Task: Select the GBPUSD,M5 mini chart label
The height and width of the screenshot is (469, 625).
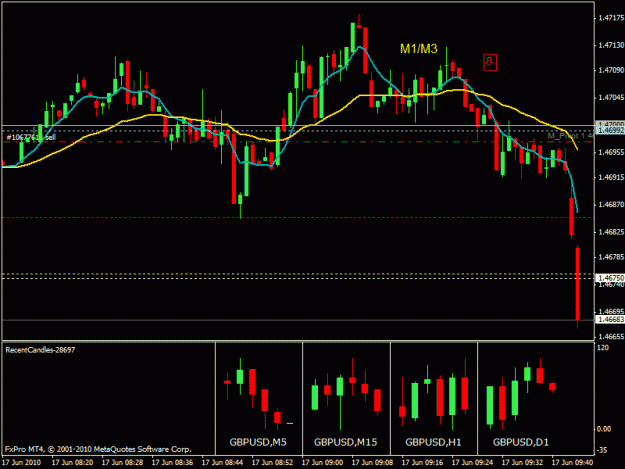Action: click(x=258, y=442)
